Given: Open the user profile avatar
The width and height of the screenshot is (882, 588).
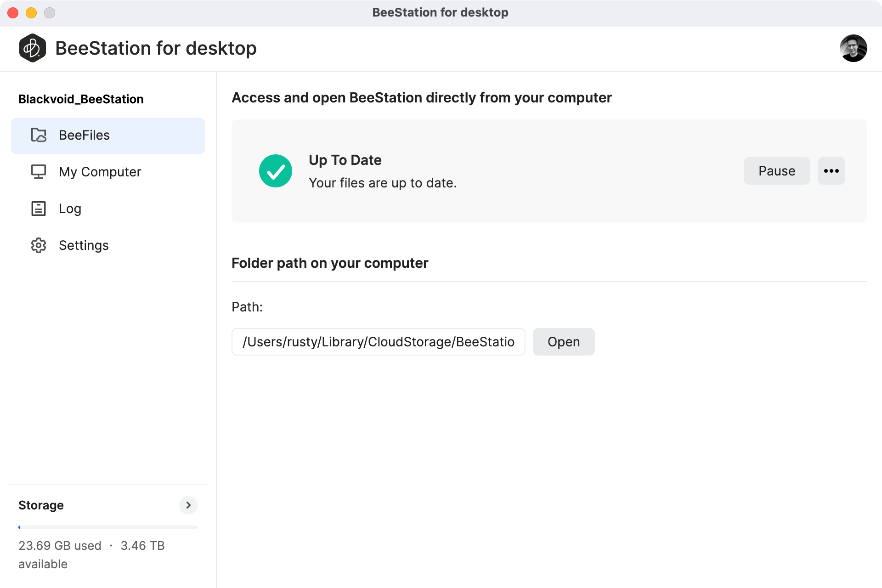Looking at the screenshot, I should (853, 48).
